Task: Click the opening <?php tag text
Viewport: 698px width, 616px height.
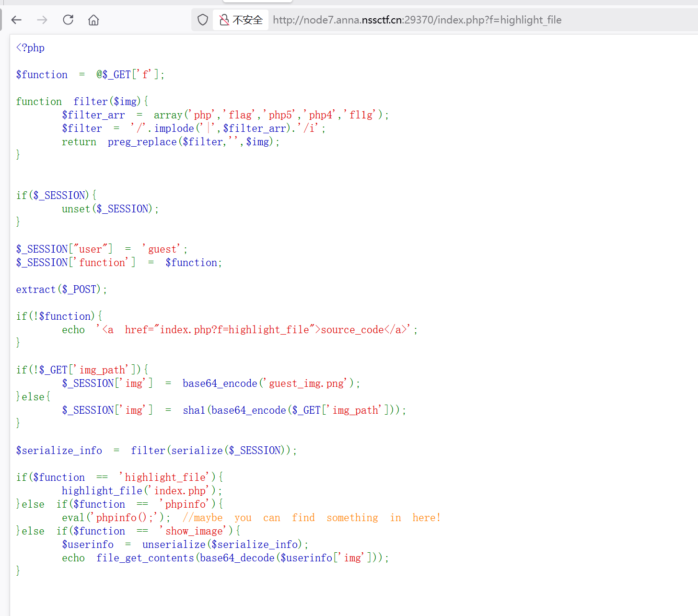Action: [30, 47]
